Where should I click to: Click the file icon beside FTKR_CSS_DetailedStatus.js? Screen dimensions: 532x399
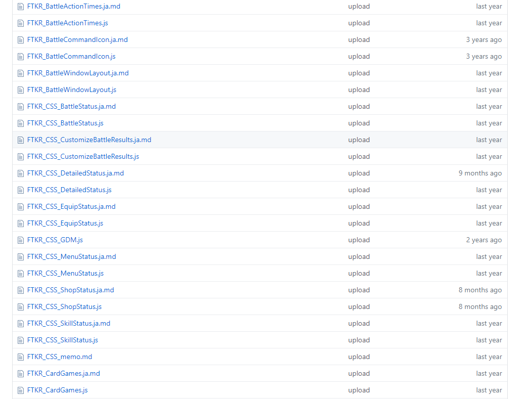pos(21,190)
